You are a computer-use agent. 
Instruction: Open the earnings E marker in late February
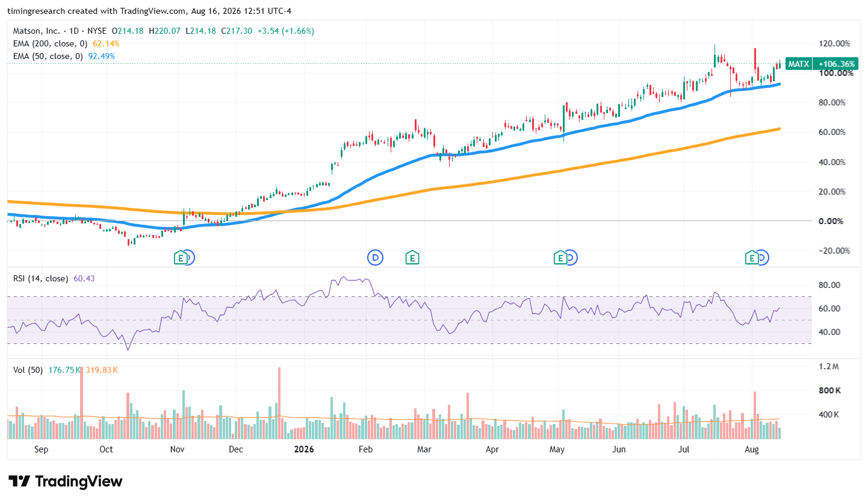pos(412,258)
